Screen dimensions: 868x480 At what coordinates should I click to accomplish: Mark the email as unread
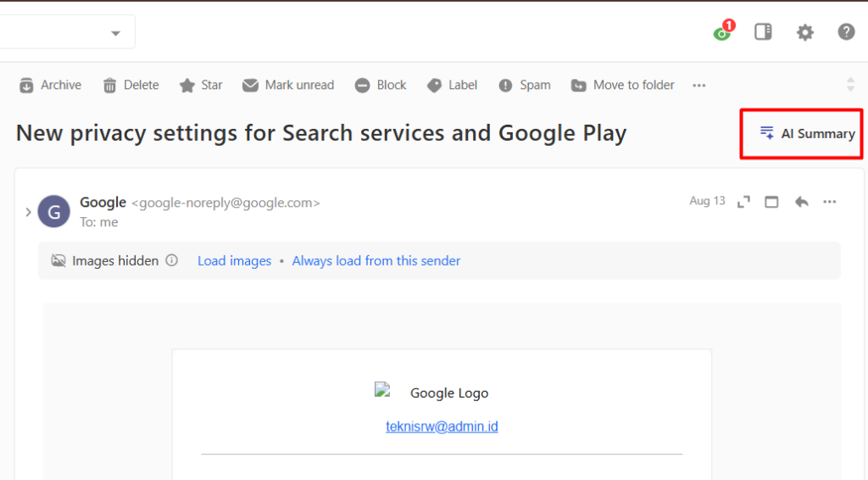click(x=288, y=86)
